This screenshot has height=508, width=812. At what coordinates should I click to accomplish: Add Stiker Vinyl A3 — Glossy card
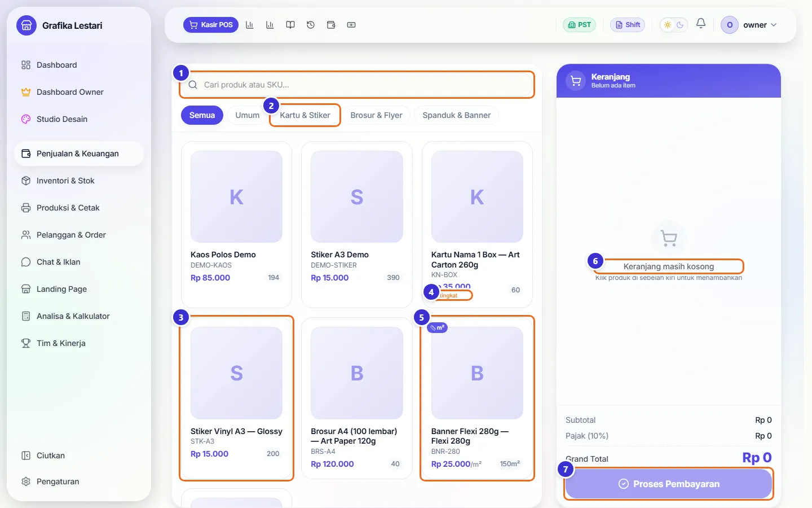pyautogui.click(x=236, y=398)
